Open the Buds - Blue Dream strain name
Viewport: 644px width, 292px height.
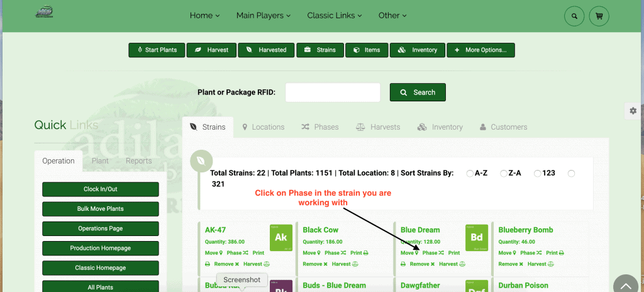pyautogui.click(x=335, y=286)
